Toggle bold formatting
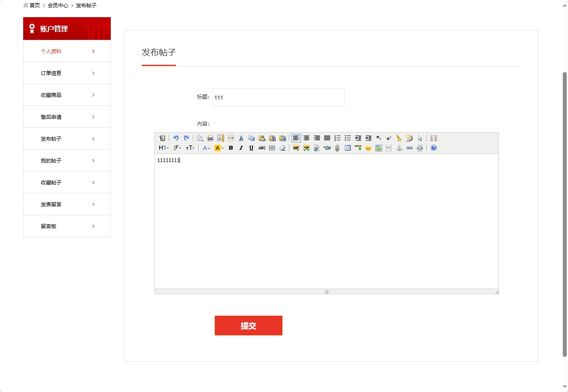 pyautogui.click(x=231, y=148)
